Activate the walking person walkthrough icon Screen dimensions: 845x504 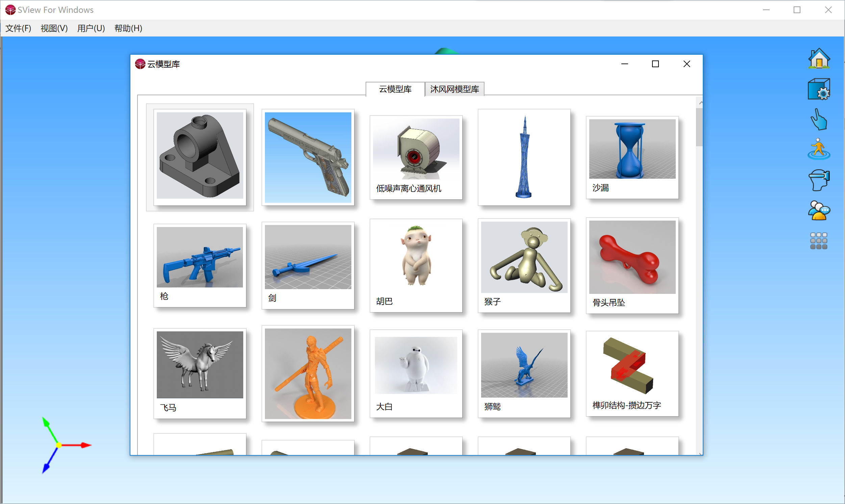[x=819, y=149]
